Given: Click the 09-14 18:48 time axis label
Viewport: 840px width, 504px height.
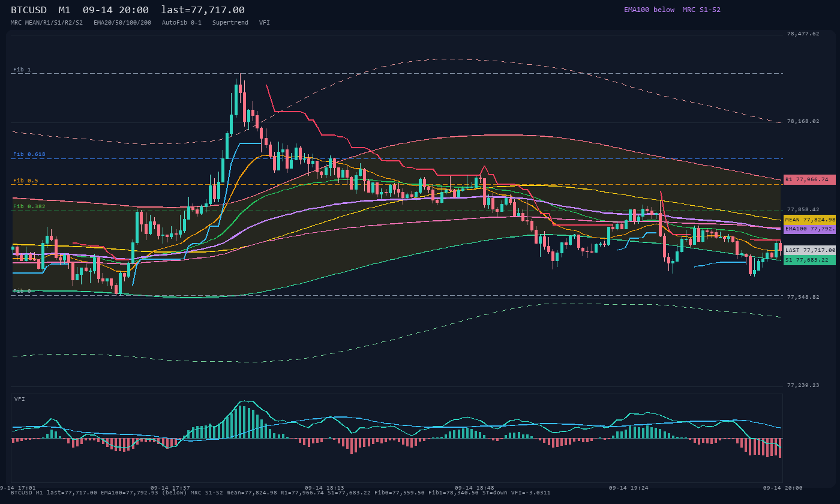Looking at the screenshot, I should coord(475,488).
